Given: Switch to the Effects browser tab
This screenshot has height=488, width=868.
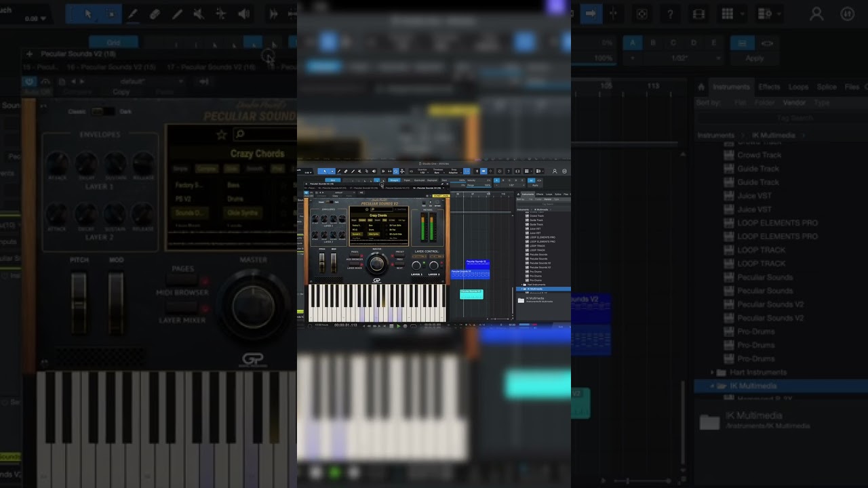Looking at the screenshot, I should click(540, 195).
